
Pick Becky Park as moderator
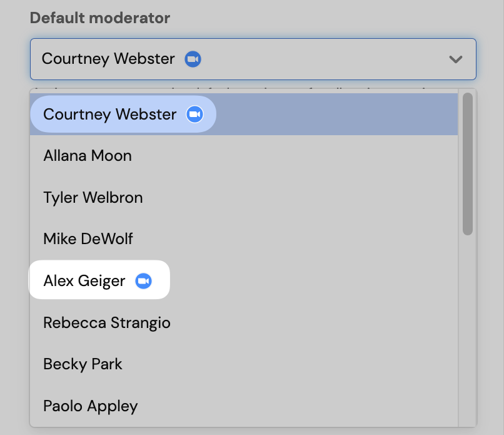point(83,364)
